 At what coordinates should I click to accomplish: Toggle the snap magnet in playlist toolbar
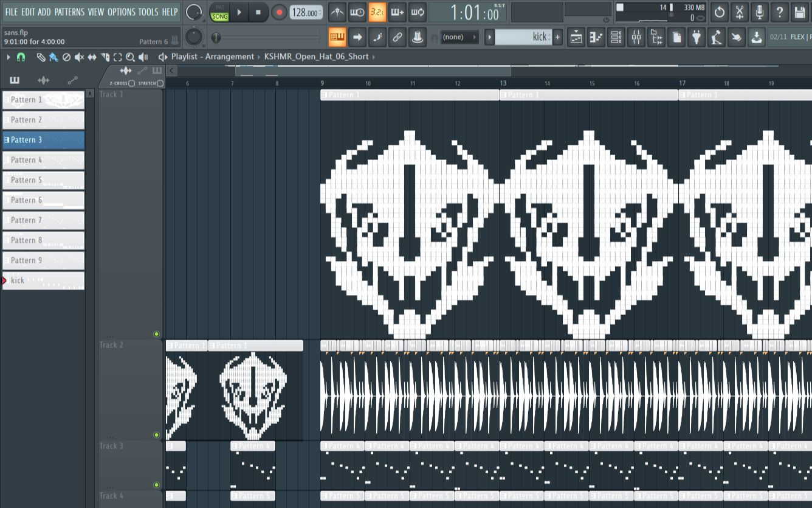pos(21,57)
